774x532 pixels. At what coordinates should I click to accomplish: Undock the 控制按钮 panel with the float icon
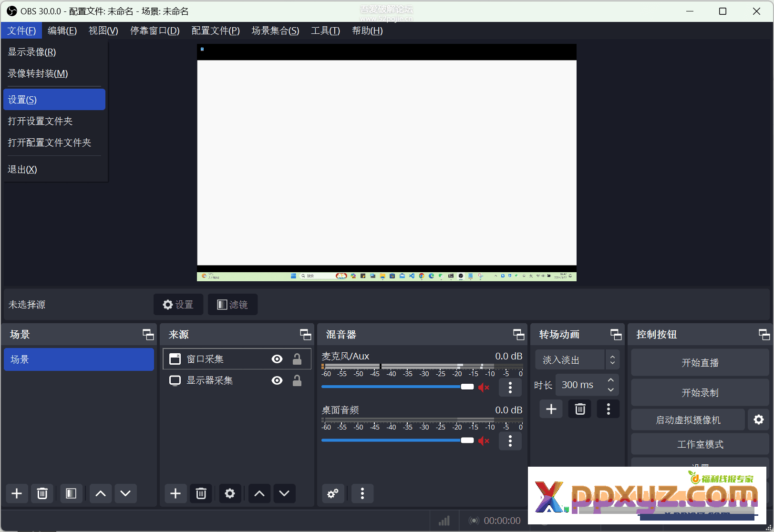click(x=764, y=335)
